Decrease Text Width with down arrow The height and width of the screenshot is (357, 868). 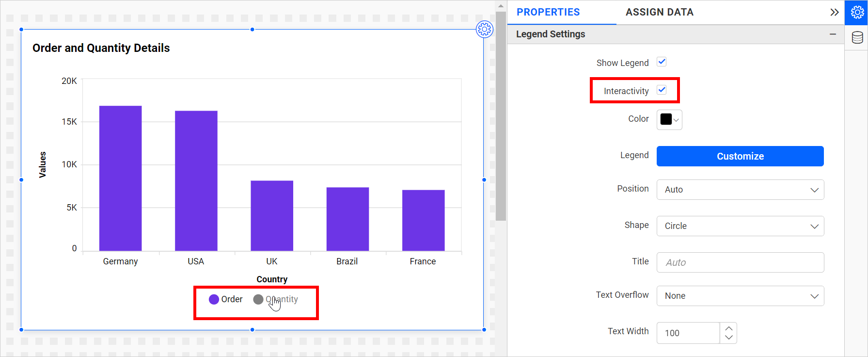coord(728,338)
